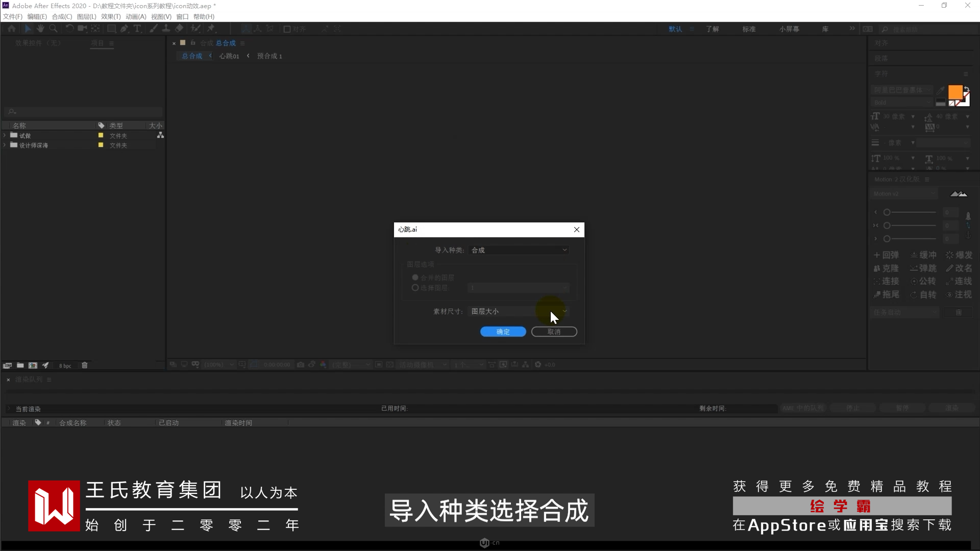Screen dimensions: 980x551
Task: Expand the 试做 folder
Action: [x=5, y=135]
